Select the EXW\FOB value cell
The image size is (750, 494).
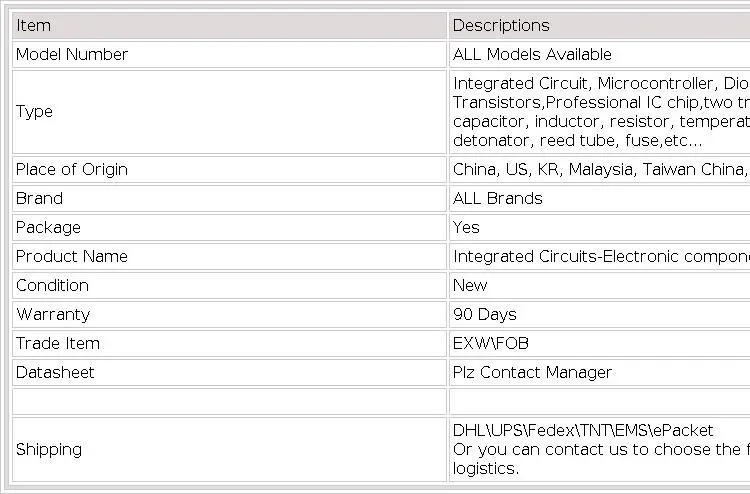599,343
